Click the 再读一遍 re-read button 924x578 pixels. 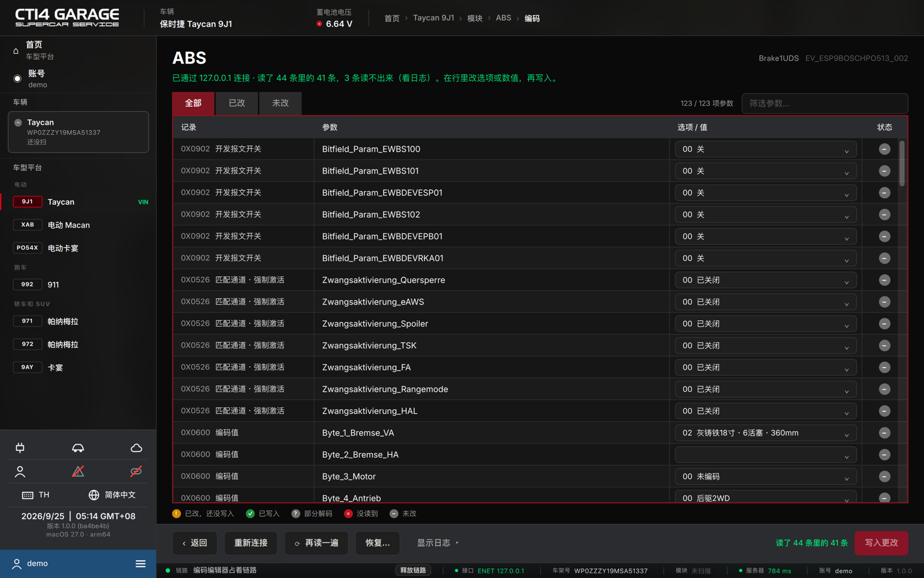(316, 543)
